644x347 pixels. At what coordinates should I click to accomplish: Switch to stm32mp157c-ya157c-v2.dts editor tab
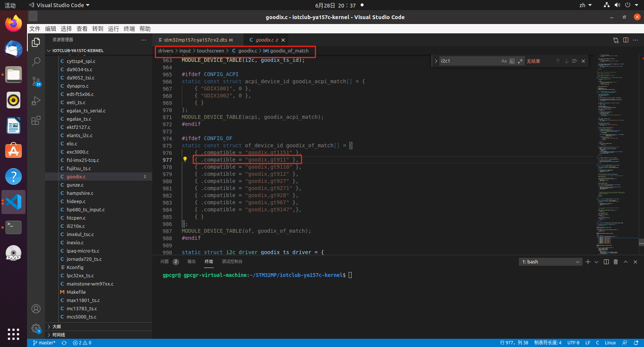(198, 40)
